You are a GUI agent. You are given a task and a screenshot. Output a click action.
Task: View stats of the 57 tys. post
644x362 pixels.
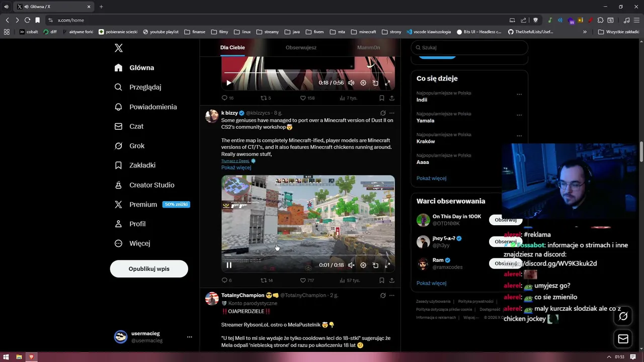350,280
